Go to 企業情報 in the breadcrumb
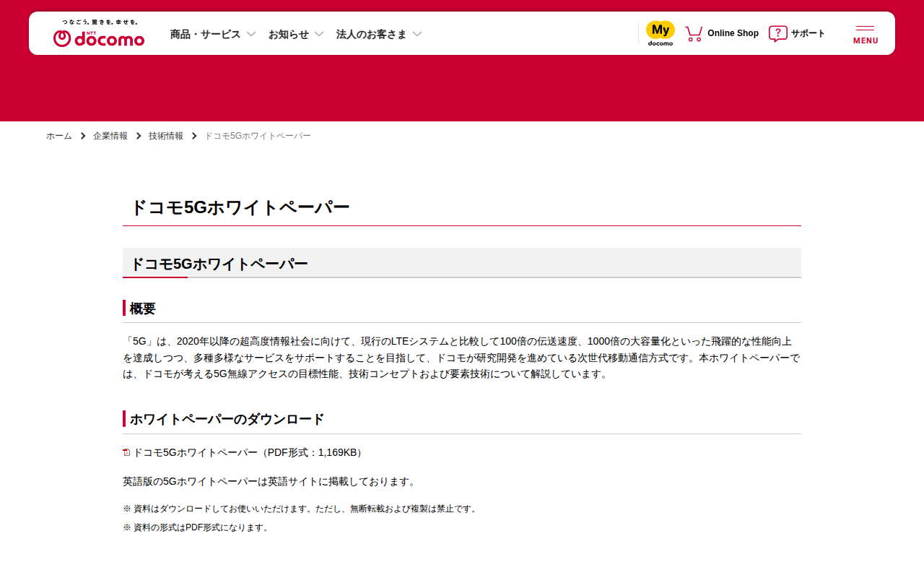924x578 pixels. point(110,136)
